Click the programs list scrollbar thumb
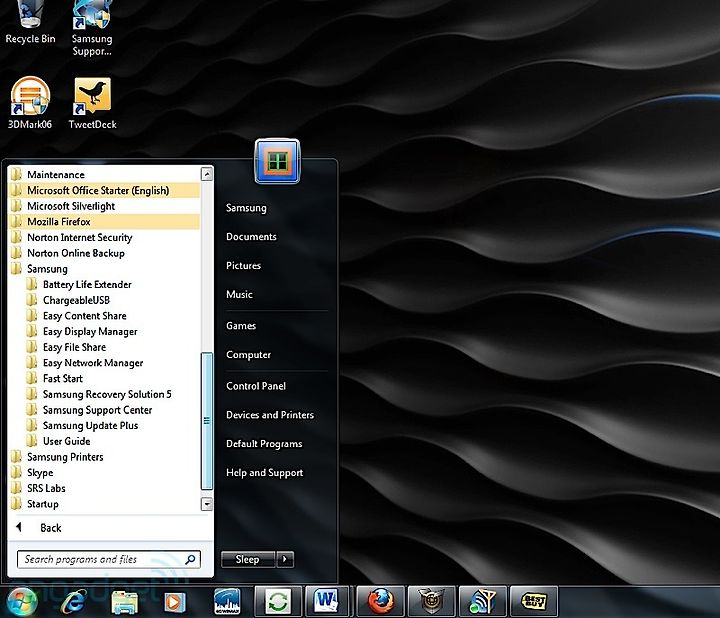720x618 pixels. coord(207,421)
